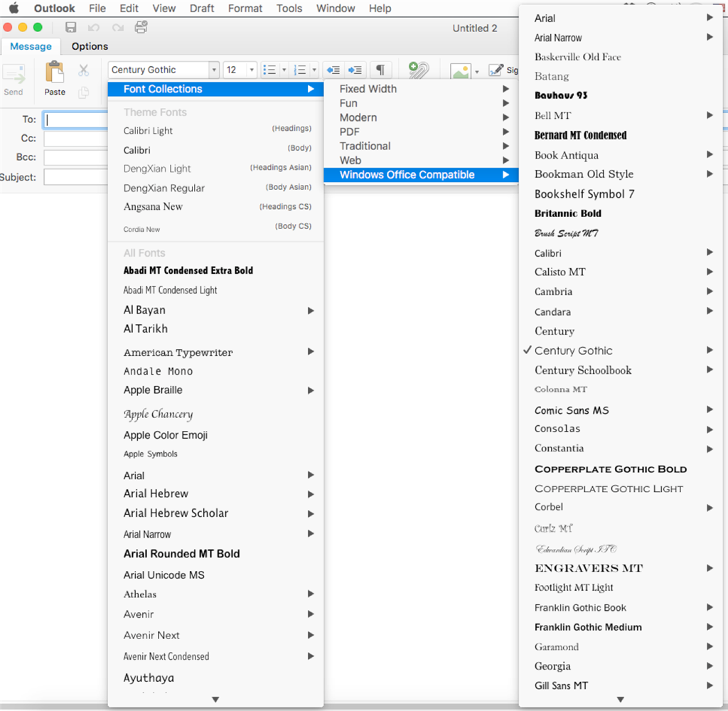Expand the numbered list style arrow
Viewport: 728px width, 711px height.
pyautogui.click(x=314, y=70)
